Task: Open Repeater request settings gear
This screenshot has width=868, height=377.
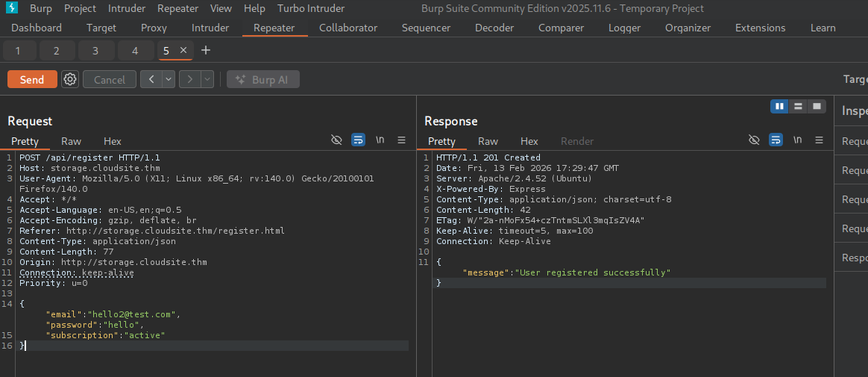Action: point(70,79)
